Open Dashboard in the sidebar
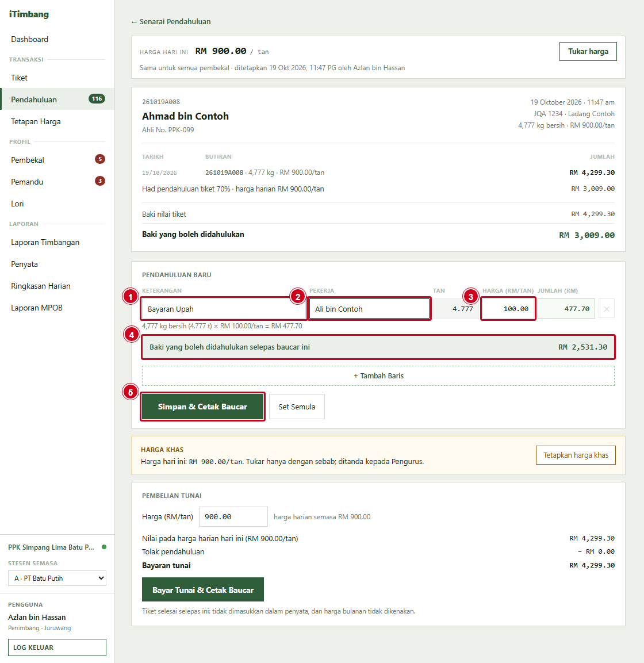This screenshot has height=663, width=644. tap(29, 39)
